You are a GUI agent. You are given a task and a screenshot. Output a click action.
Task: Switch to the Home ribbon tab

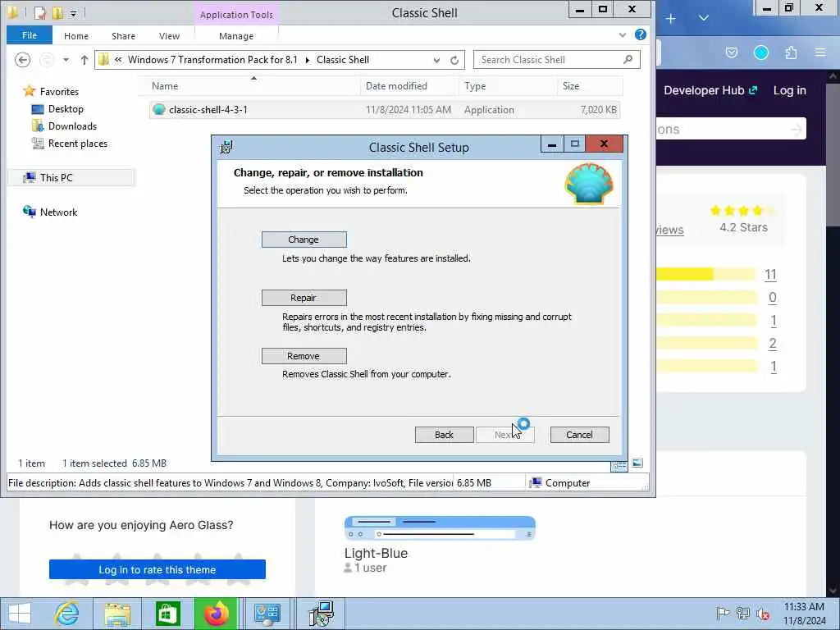76,36
